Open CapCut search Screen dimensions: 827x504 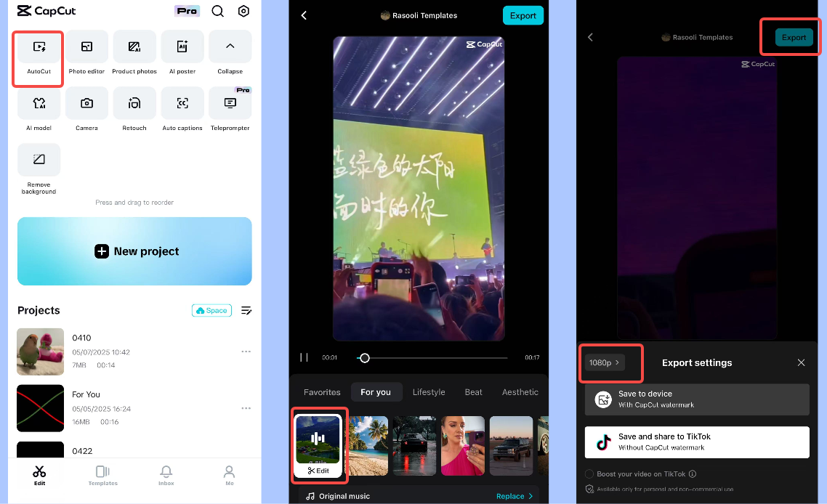(216, 11)
